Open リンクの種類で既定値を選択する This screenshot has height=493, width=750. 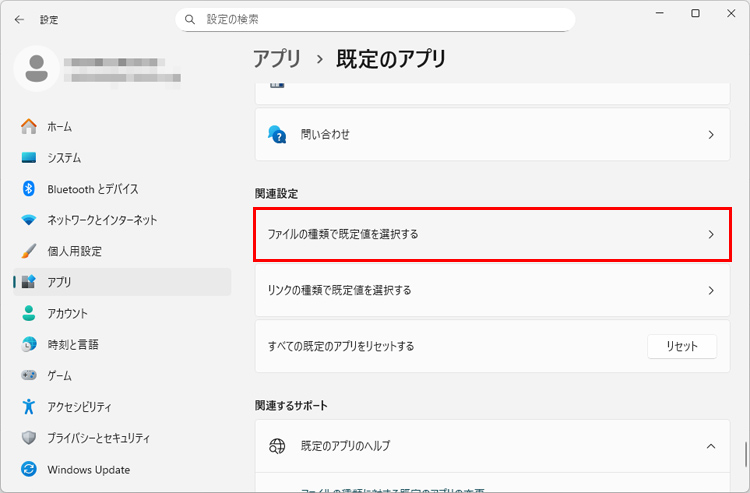coord(491,290)
